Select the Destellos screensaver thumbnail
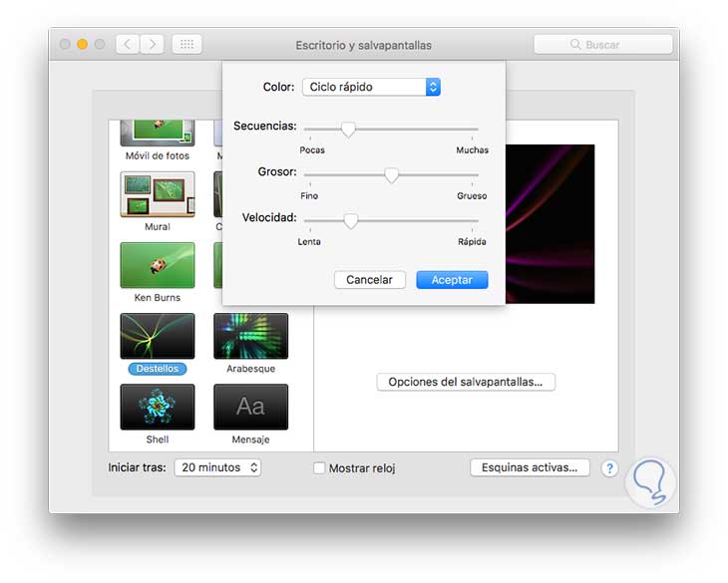The width and height of the screenshot is (728, 583). point(158,336)
